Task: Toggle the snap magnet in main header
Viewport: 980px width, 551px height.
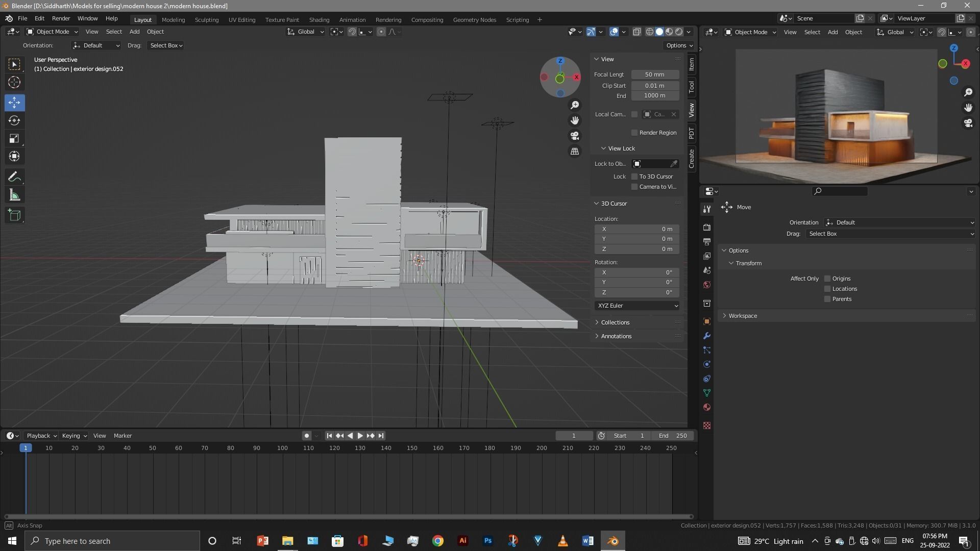Action: 352,32
